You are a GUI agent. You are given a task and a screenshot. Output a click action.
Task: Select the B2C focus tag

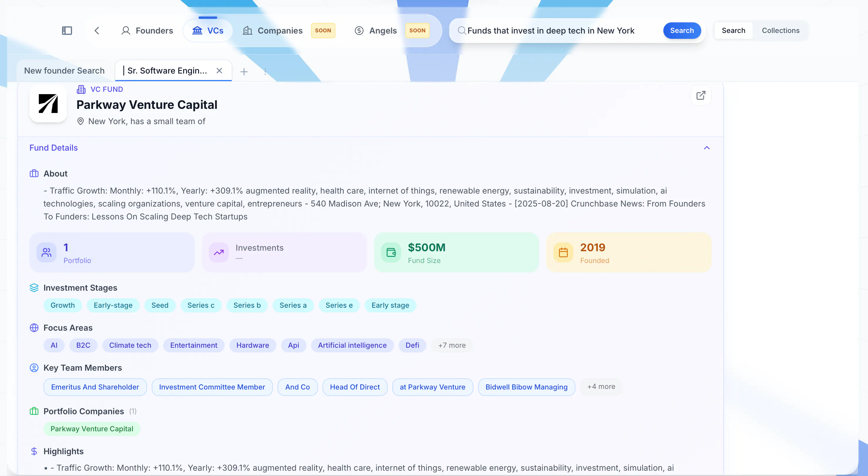pyautogui.click(x=83, y=346)
